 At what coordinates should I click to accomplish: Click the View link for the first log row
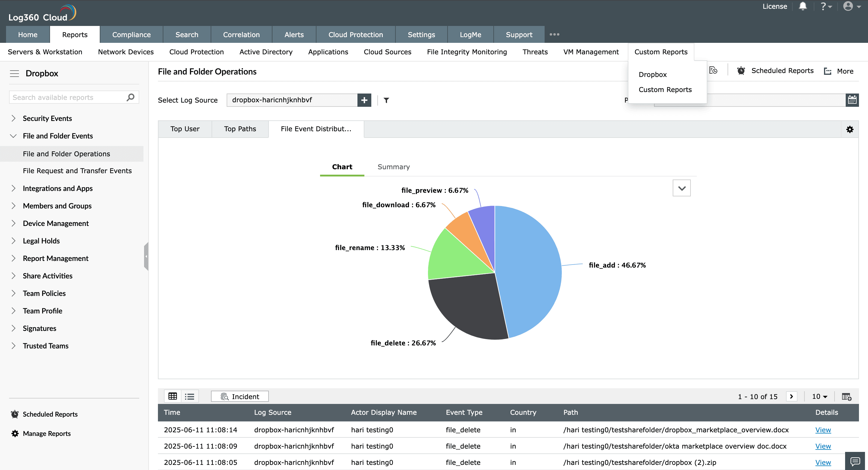[823, 430]
